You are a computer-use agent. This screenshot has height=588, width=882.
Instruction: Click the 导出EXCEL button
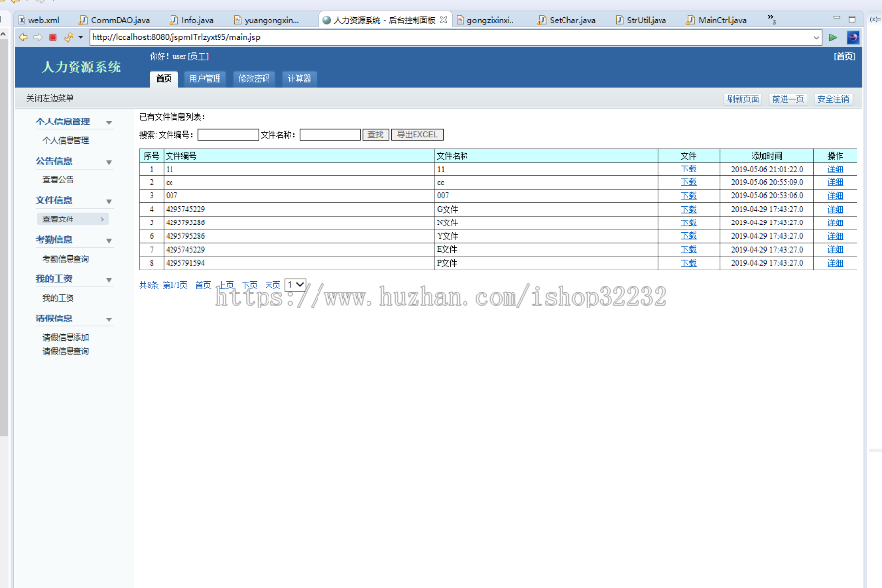(x=417, y=135)
